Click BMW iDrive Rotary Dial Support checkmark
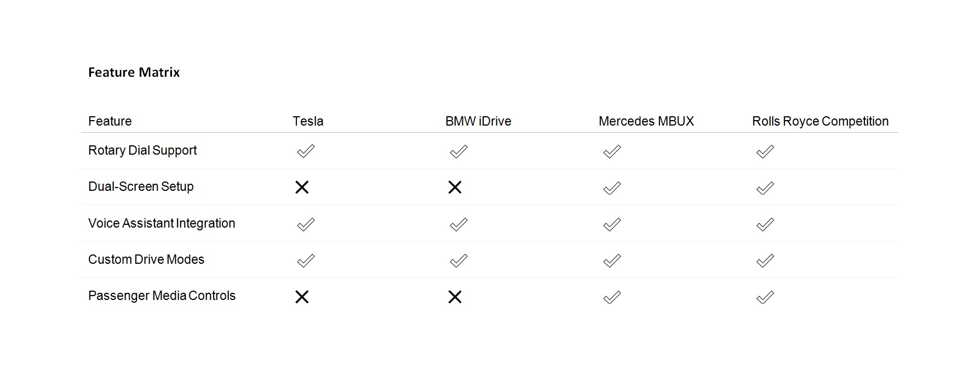The height and width of the screenshot is (374, 980). (x=459, y=151)
